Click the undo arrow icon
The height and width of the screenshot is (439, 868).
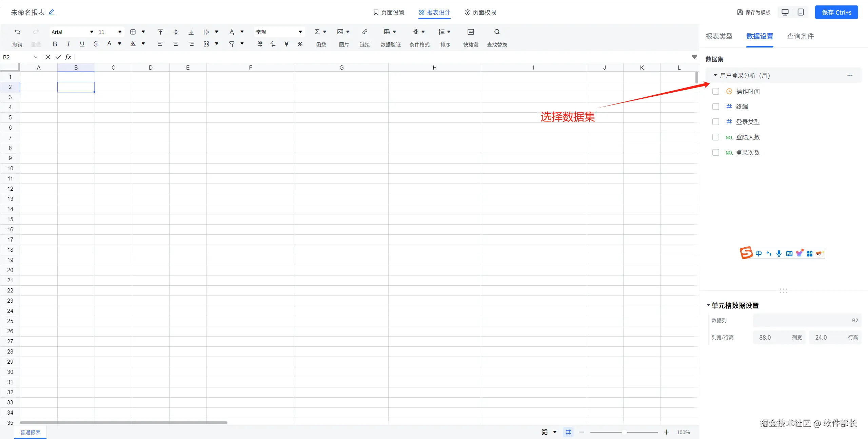point(17,32)
